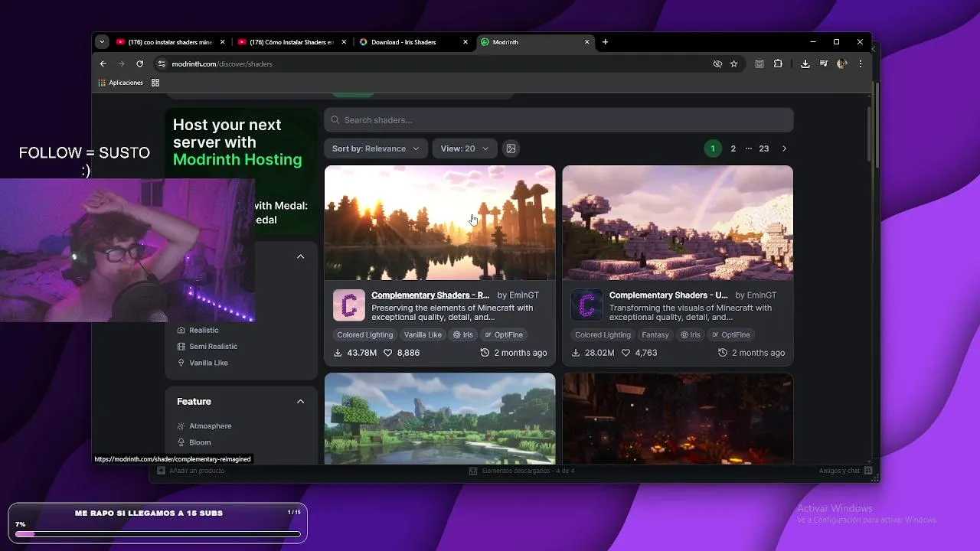
Task: Collapse the Feature filter section
Action: 300,401
